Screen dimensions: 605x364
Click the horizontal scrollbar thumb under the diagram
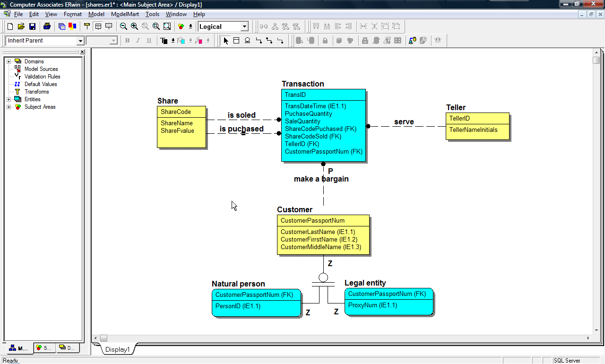[104, 338]
